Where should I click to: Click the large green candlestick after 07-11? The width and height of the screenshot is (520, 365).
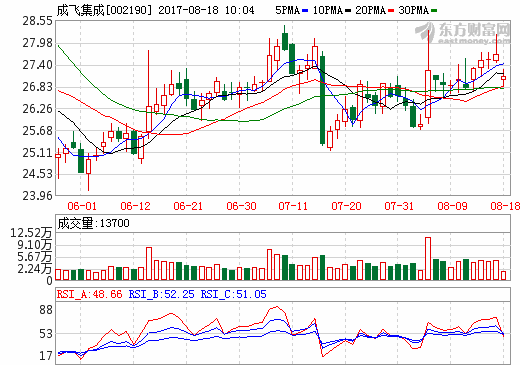click(x=322, y=100)
